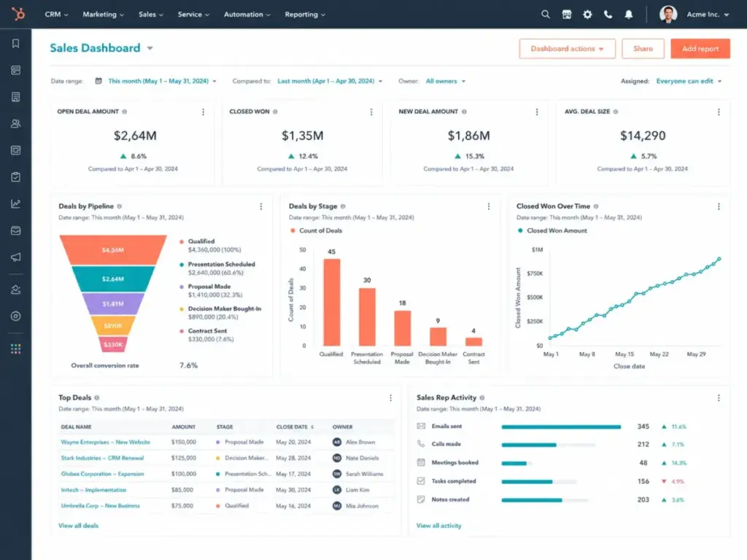Click owner Alex Brown in Top Deals

354,443
